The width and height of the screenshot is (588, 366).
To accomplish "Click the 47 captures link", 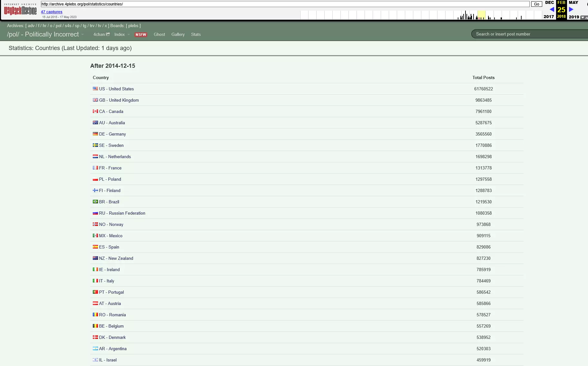I will click(52, 12).
